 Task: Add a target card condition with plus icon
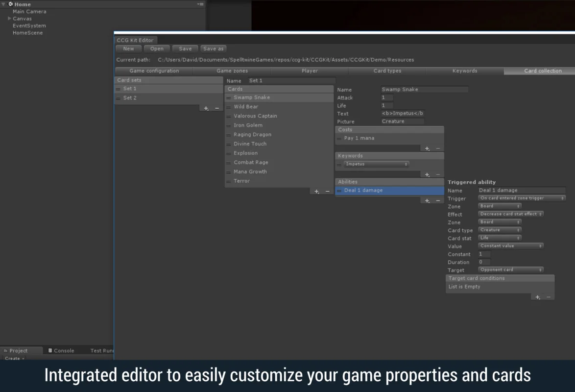537,296
